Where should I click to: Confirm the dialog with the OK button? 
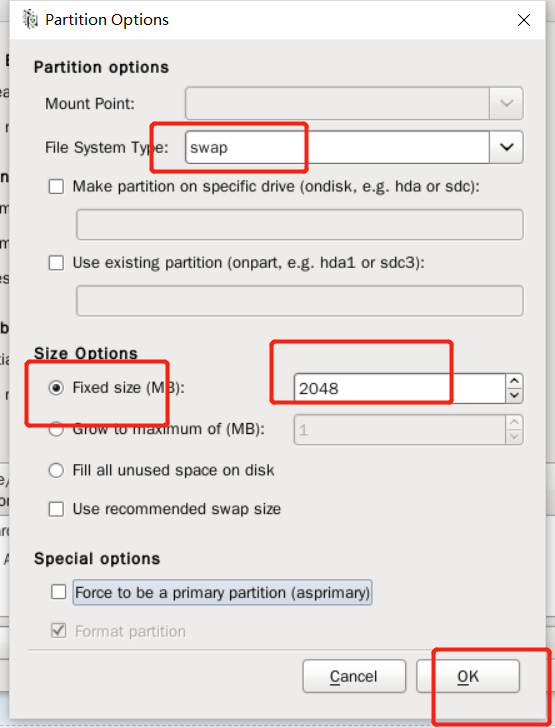coord(468,676)
